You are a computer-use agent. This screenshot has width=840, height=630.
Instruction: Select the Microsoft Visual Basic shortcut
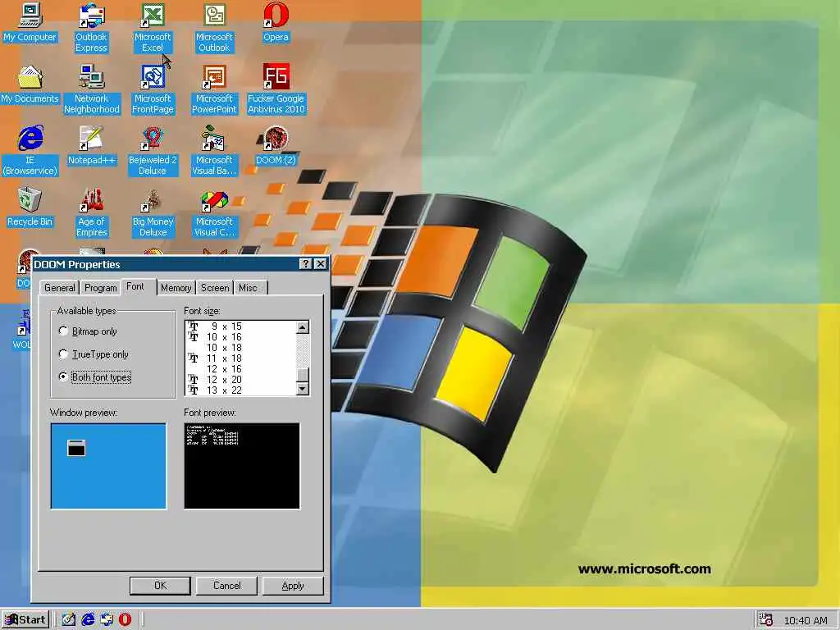214,151
